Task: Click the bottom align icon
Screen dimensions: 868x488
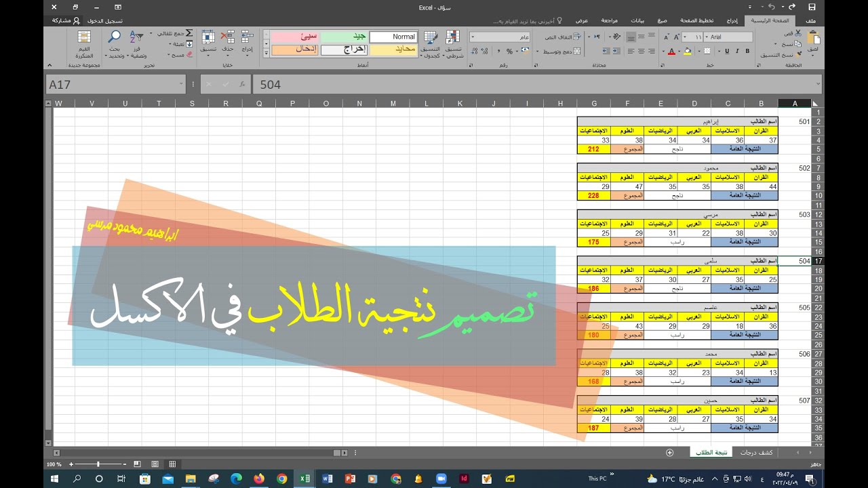Action: tap(631, 37)
